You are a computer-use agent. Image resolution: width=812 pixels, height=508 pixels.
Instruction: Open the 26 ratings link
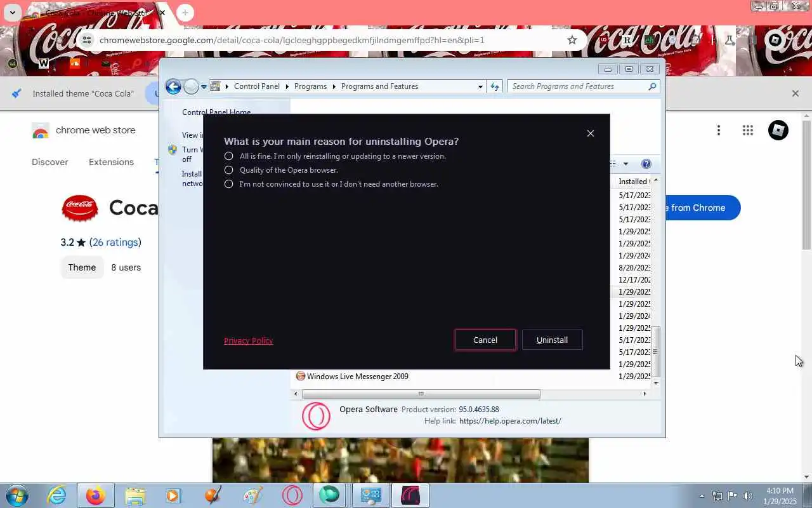tap(115, 242)
